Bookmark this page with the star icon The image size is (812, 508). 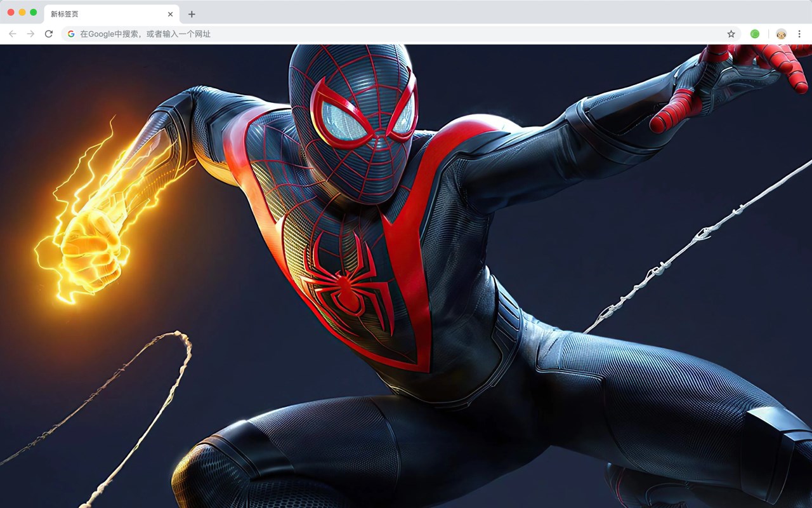[x=731, y=34]
